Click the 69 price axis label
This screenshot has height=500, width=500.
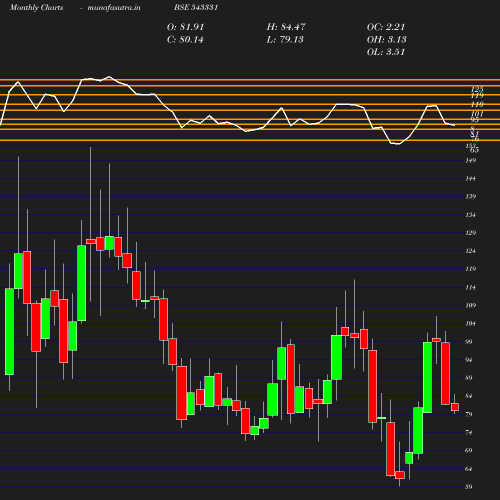(x=469, y=451)
